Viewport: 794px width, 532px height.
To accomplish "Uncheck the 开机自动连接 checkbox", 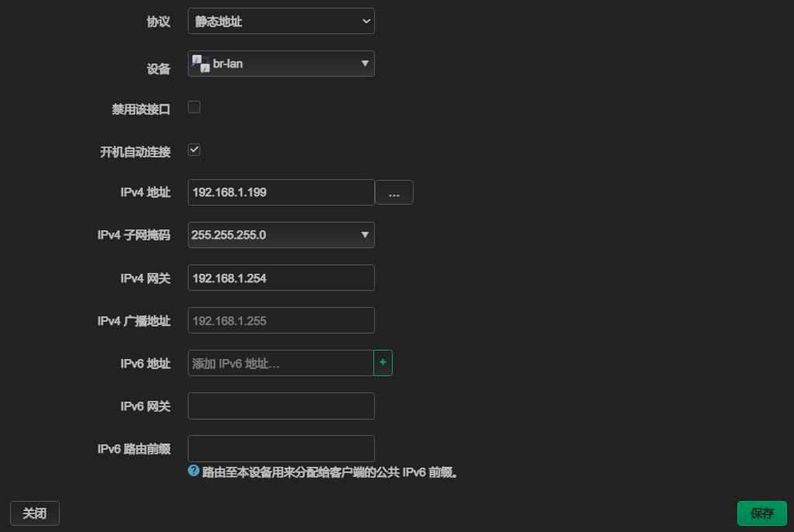I will tap(194, 150).
